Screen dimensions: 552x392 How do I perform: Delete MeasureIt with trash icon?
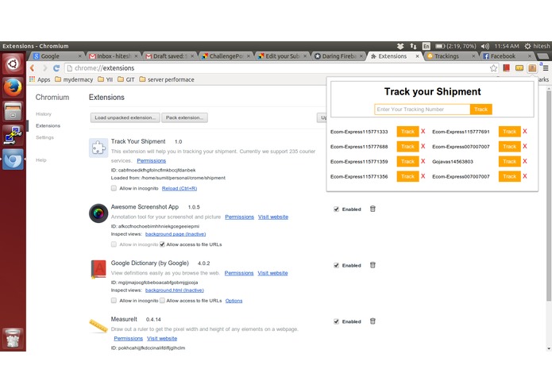coord(373,321)
